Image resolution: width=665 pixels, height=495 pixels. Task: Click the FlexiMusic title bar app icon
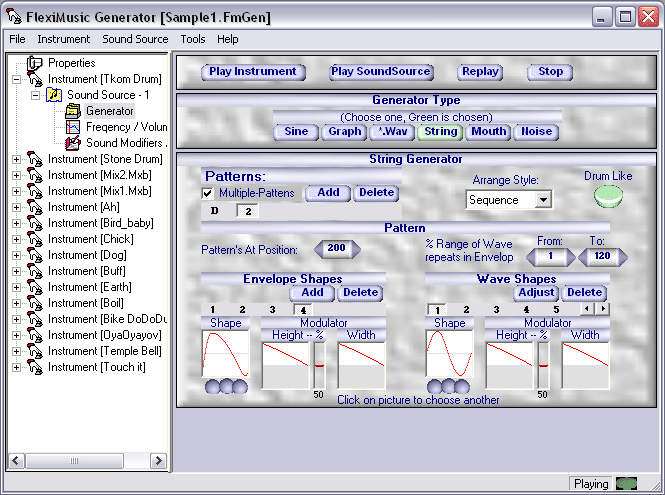[14, 17]
